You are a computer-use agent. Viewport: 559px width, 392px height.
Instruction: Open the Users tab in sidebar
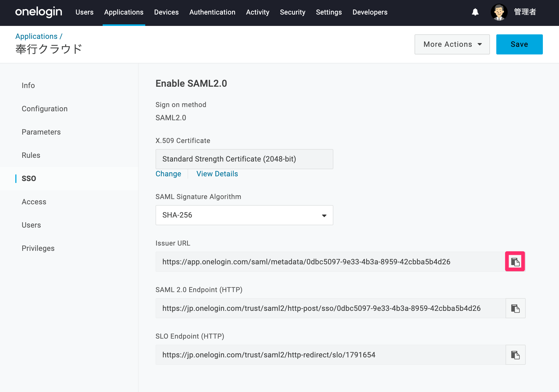pos(31,225)
